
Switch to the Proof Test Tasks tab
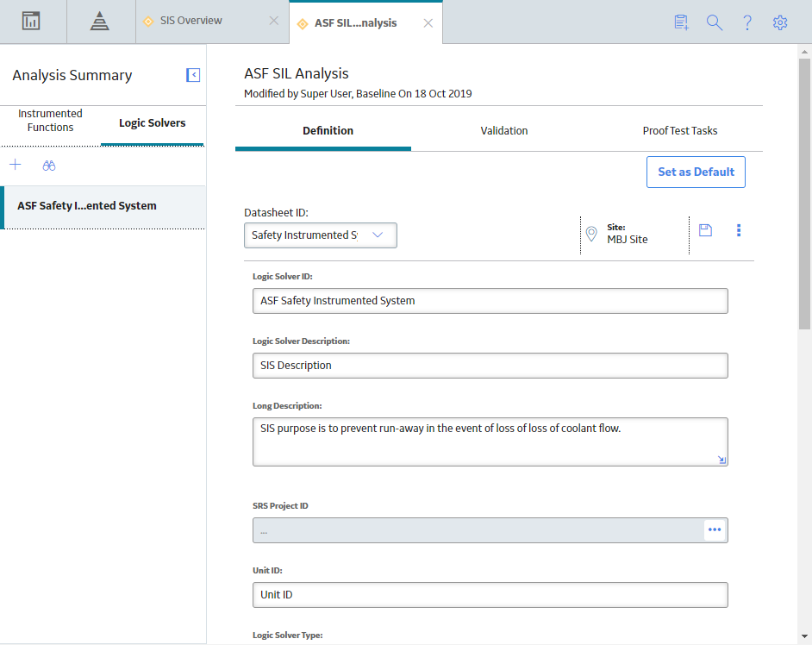point(680,130)
